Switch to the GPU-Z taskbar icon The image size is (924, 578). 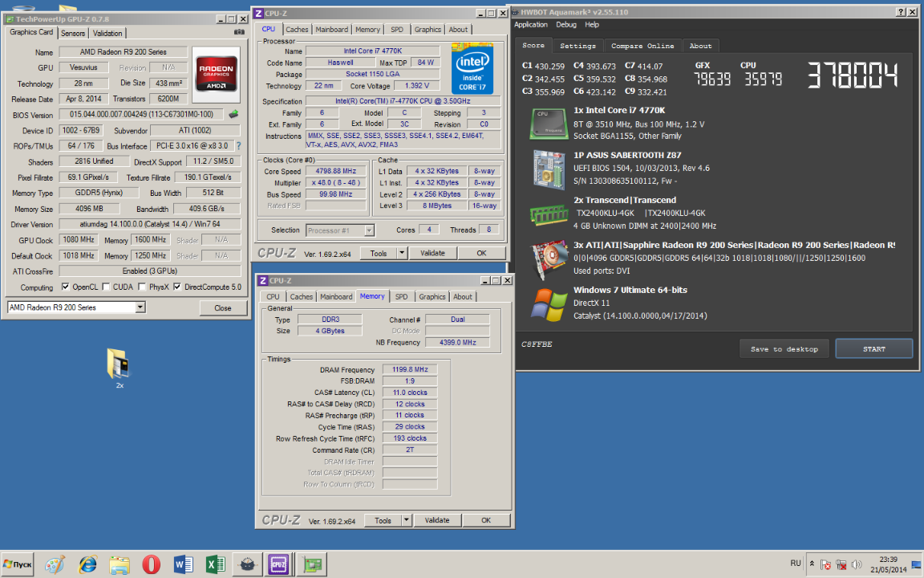[x=311, y=564]
